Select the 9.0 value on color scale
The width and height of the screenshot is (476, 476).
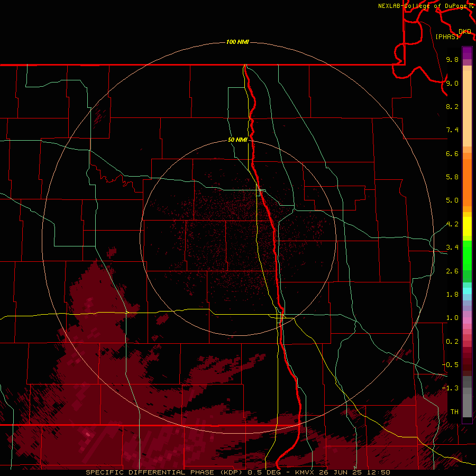(x=452, y=83)
